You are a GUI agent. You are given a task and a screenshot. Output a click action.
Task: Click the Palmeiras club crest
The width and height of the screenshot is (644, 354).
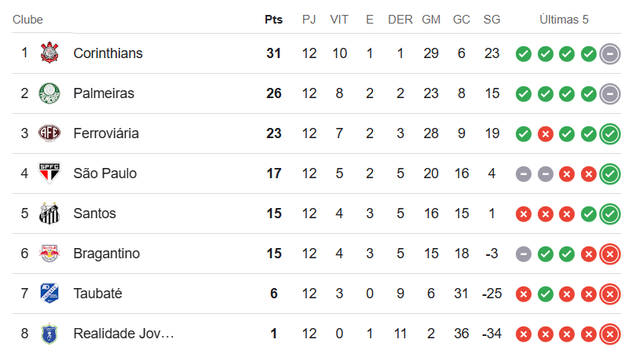tap(49, 93)
